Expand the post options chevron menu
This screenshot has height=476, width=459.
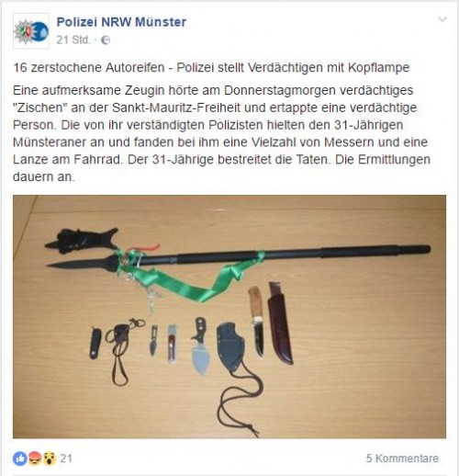pos(442,19)
